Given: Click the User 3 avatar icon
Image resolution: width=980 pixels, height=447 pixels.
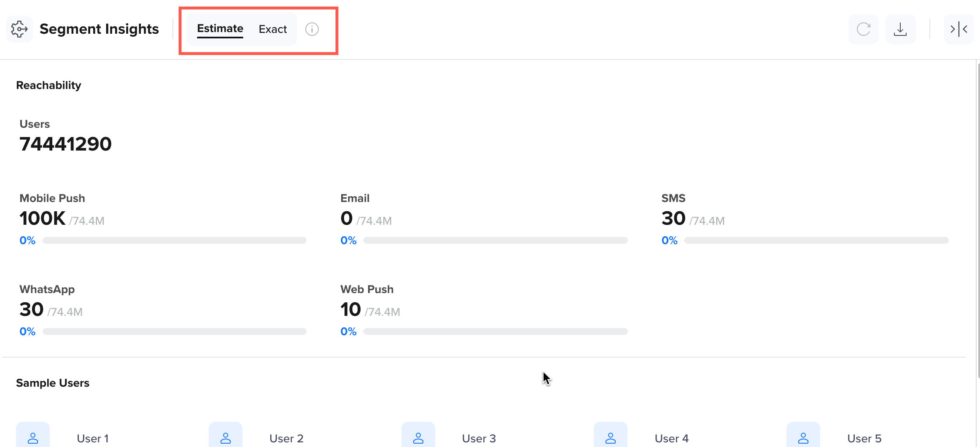Looking at the screenshot, I should pos(418,437).
